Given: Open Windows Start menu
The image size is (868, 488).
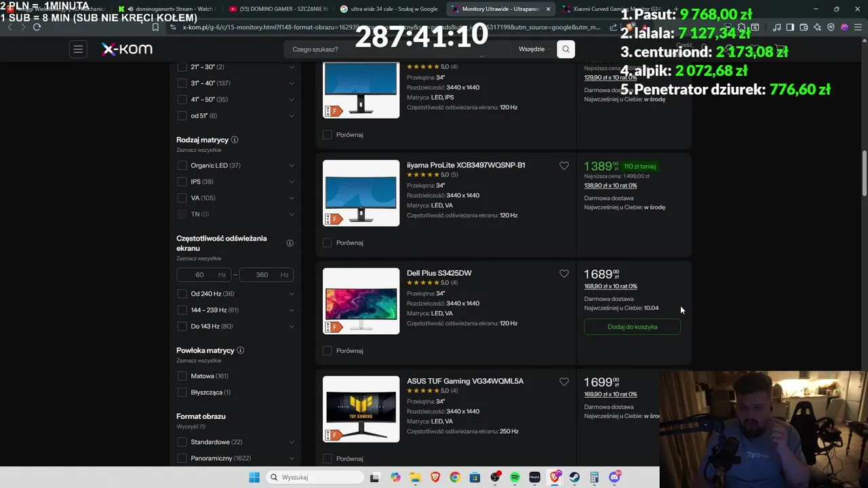Looking at the screenshot, I should tap(254, 477).
